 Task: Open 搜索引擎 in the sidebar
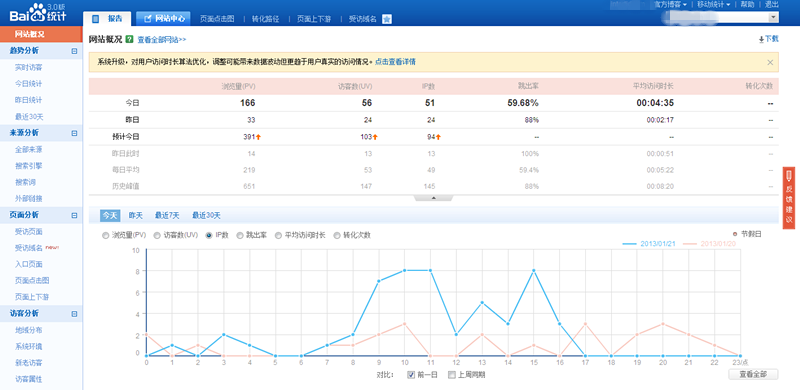[29, 166]
